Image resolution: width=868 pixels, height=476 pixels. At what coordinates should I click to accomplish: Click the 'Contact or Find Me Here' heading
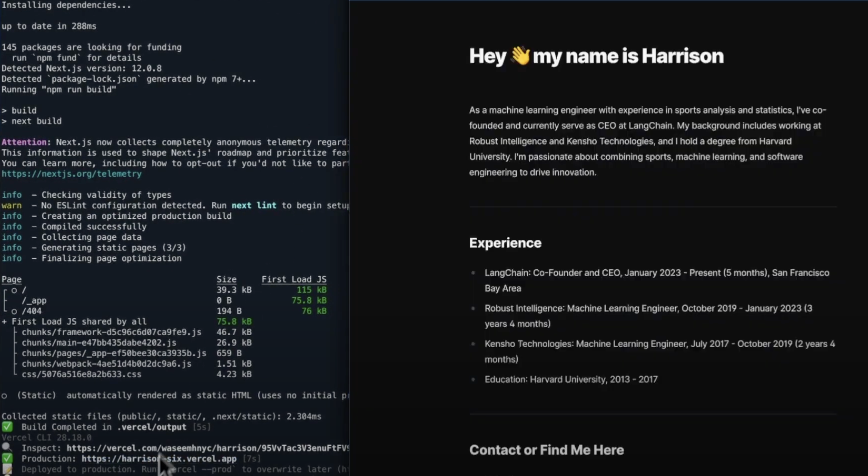[546, 450]
